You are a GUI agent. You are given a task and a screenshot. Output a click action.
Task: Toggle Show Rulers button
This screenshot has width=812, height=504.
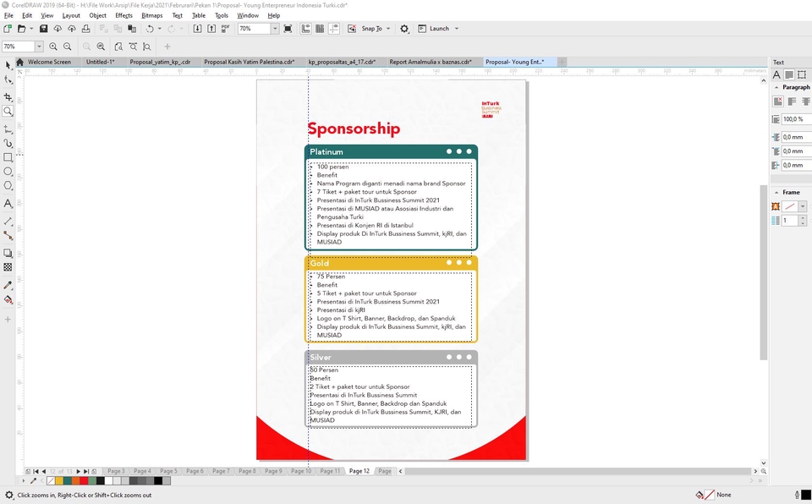click(305, 29)
